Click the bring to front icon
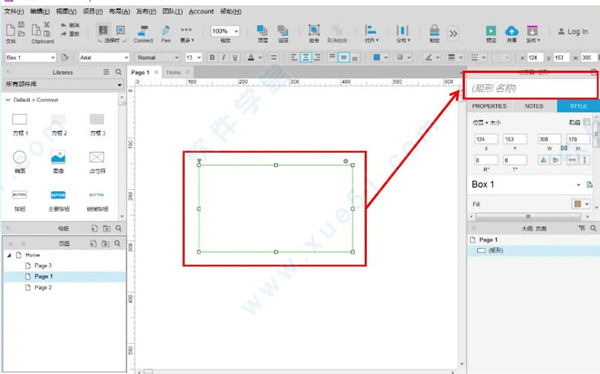 click(262, 31)
